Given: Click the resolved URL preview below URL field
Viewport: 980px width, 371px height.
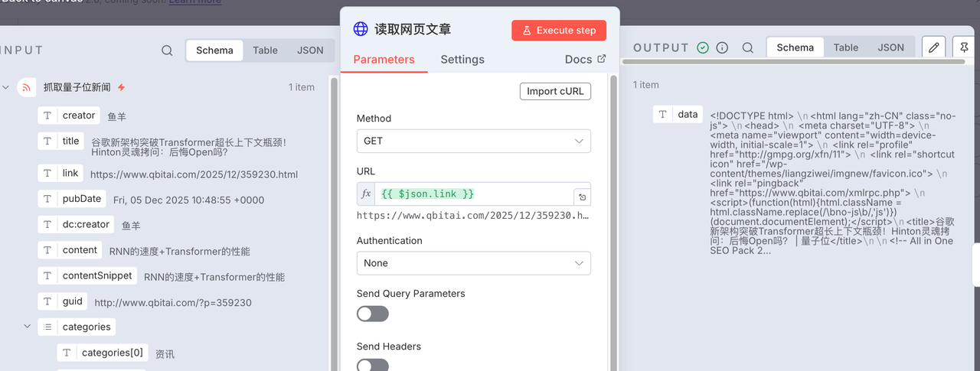Looking at the screenshot, I should [473, 216].
